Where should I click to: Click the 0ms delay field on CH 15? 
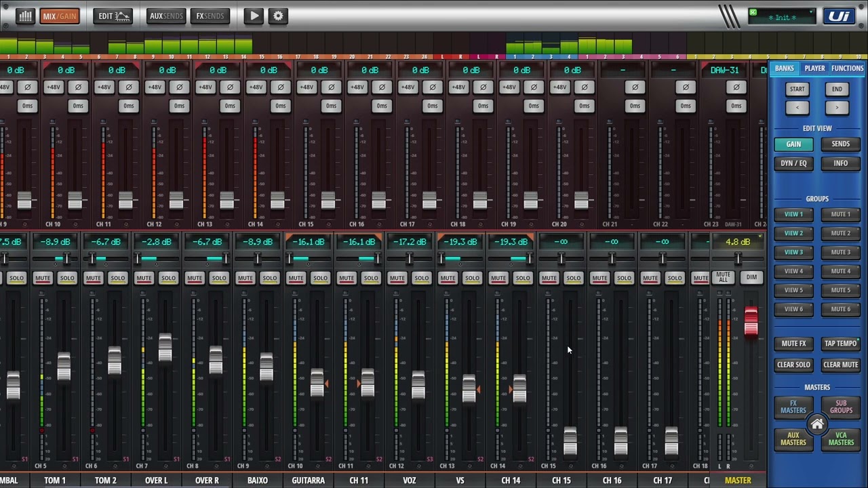pyautogui.click(x=331, y=106)
